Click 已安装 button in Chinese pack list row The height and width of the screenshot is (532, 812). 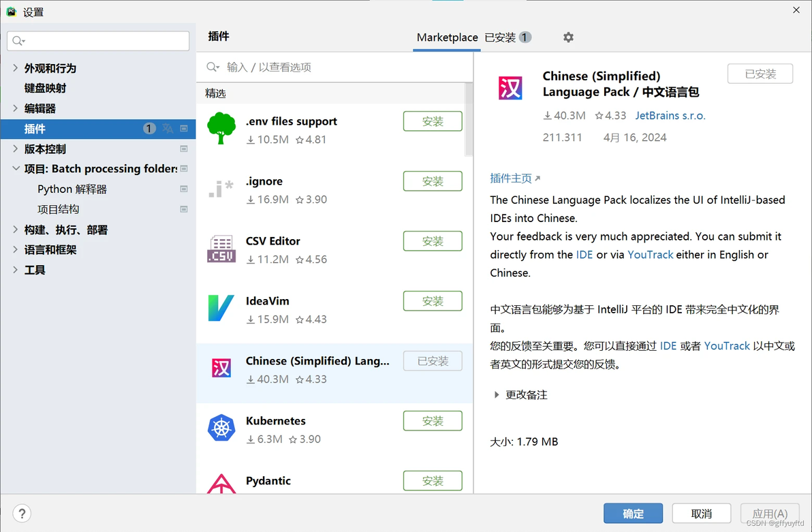(x=433, y=361)
